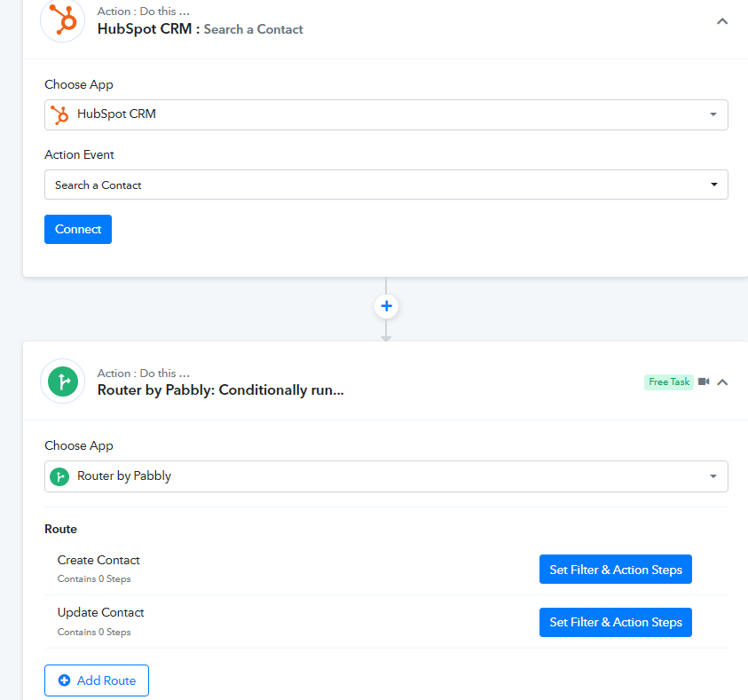This screenshot has height=700, width=748.
Task: Click the small HubSpot icon inside the app dropdown
Action: click(59, 115)
